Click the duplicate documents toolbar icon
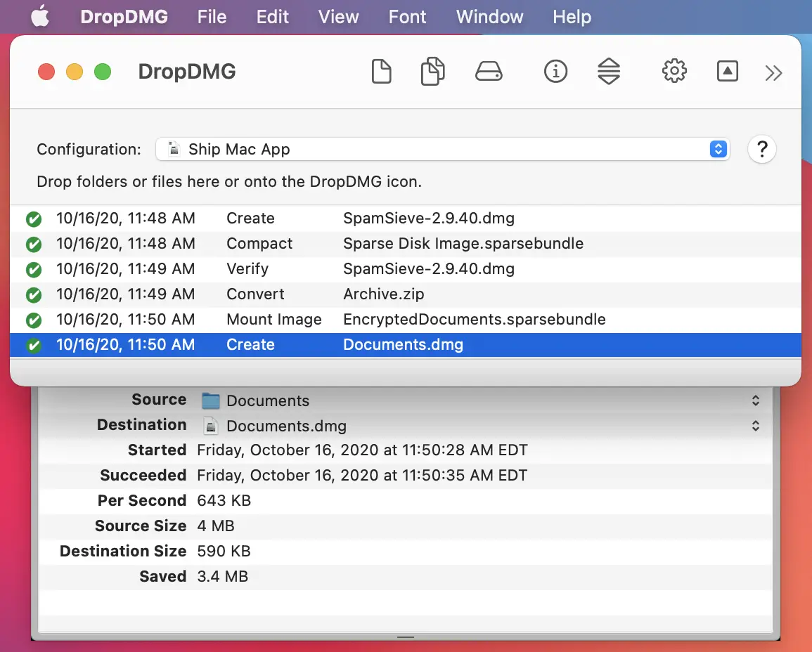 (x=432, y=72)
